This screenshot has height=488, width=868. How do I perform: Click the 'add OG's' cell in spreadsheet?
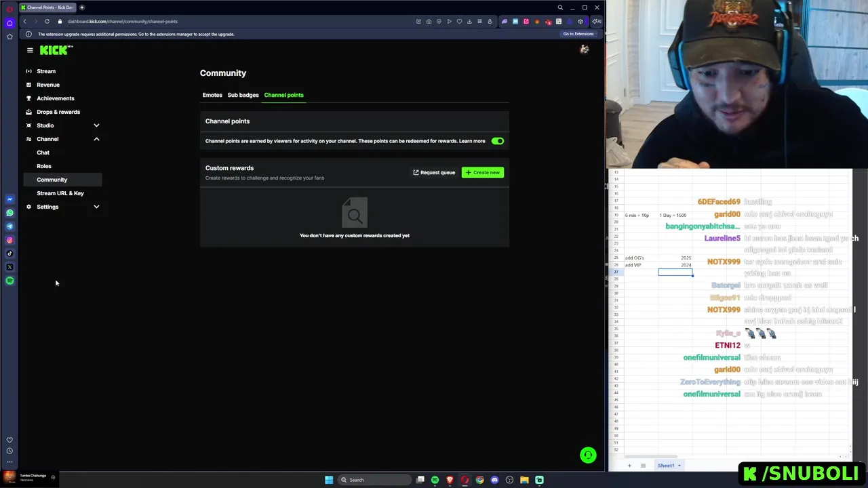[641, 258]
